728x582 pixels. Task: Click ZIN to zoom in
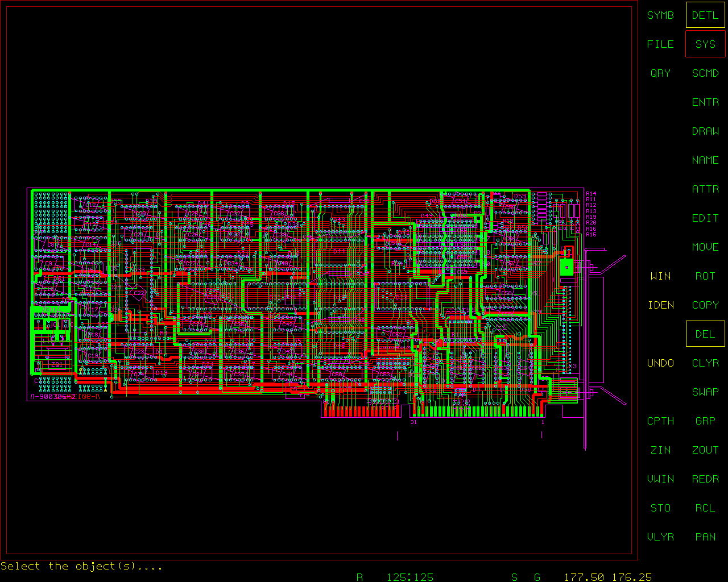(x=660, y=450)
